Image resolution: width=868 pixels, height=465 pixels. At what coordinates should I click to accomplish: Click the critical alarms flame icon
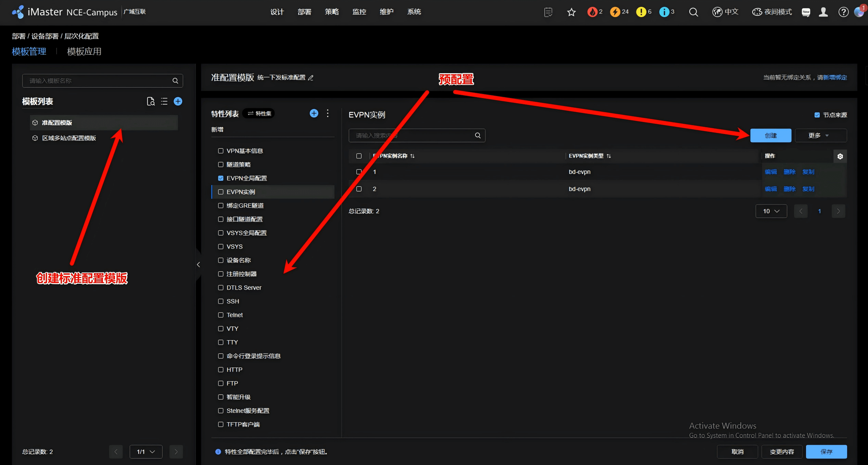pyautogui.click(x=592, y=12)
